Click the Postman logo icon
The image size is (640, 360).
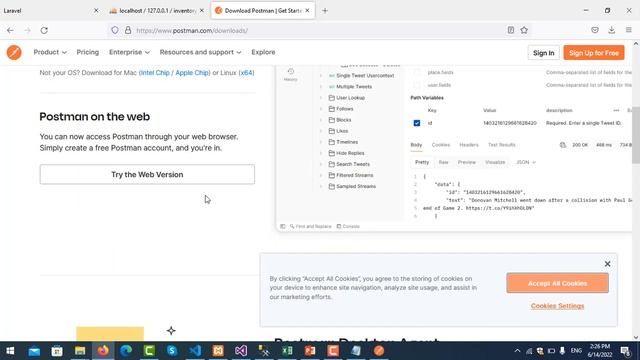(x=14, y=53)
